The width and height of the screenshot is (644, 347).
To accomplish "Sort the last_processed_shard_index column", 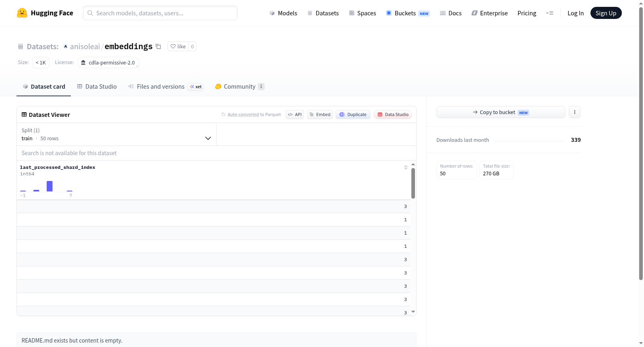I will coord(406,167).
